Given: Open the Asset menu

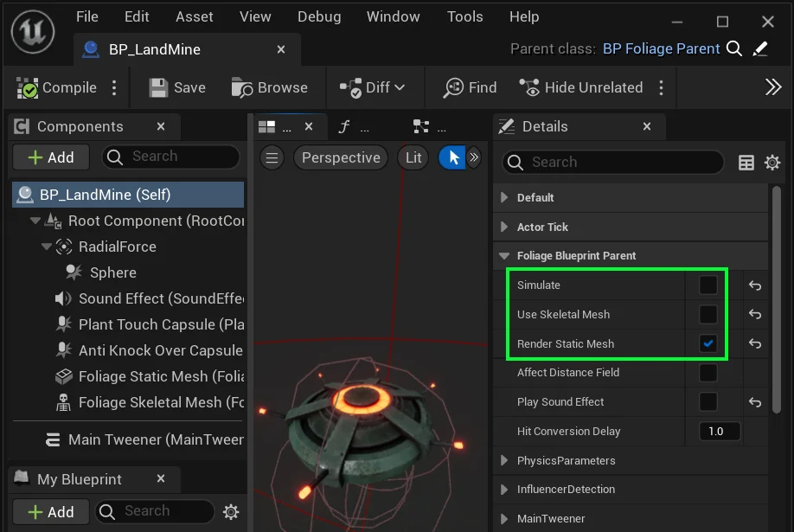Looking at the screenshot, I should (x=194, y=17).
